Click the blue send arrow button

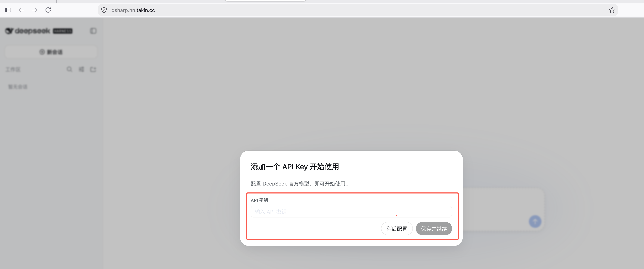pos(535,221)
